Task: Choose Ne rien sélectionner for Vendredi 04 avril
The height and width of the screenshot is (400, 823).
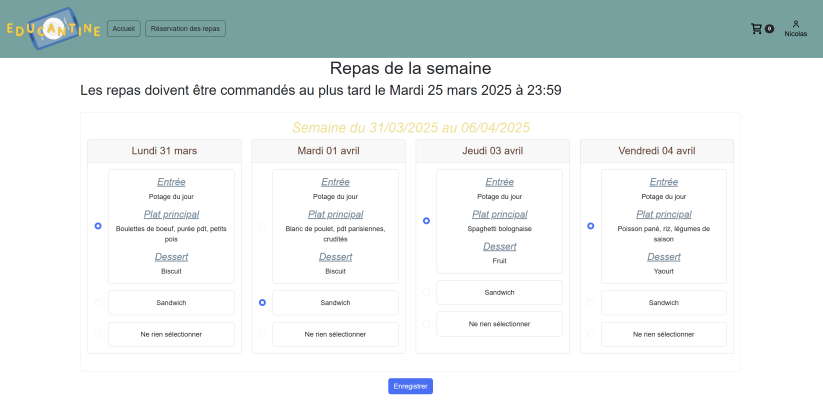Action: pos(590,334)
